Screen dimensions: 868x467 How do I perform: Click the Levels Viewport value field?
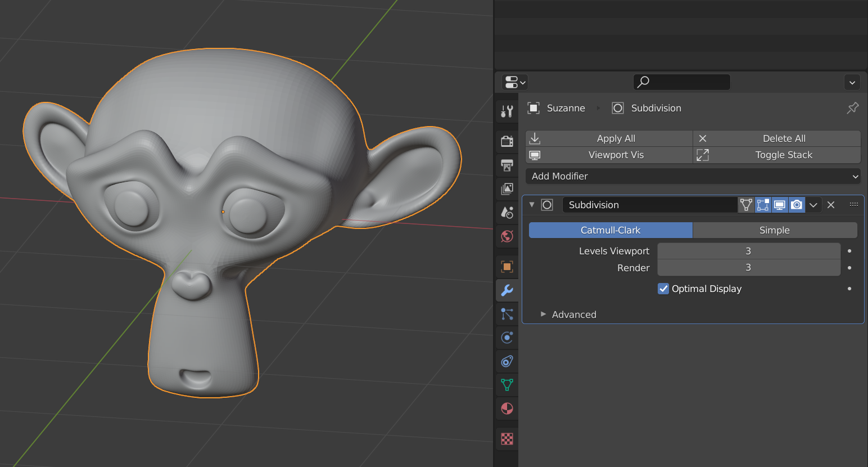(x=749, y=251)
